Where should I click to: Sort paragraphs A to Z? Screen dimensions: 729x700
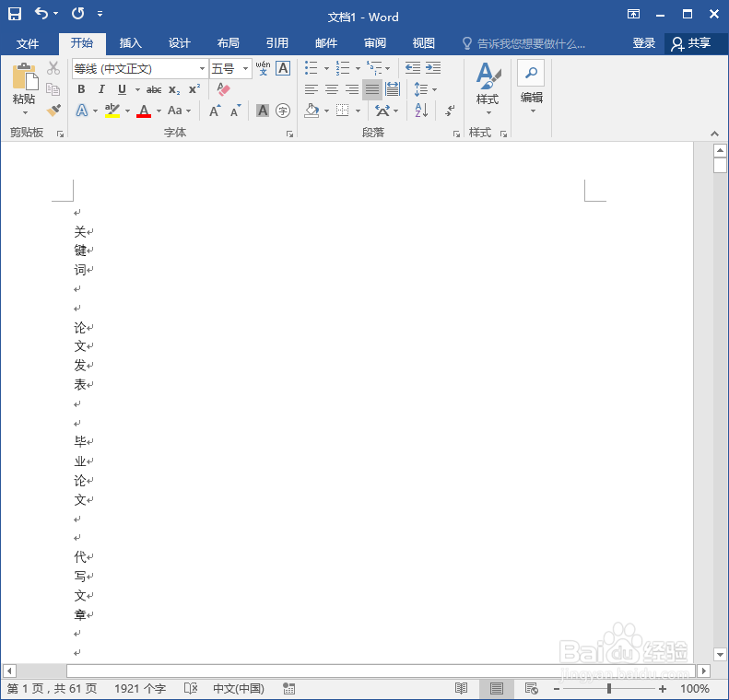(421, 111)
